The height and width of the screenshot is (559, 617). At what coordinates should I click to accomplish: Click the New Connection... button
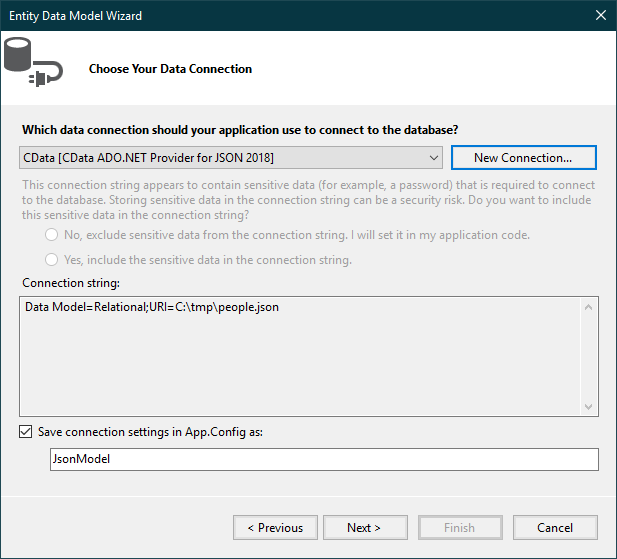tap(523, 158)
